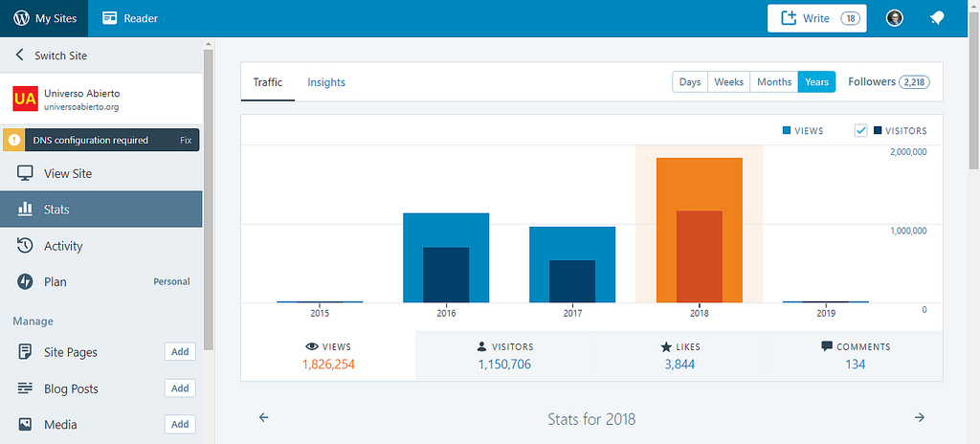The width and height of the screenshot is (980, 444).
Task: Toggle the Visitors checkbox in chart legend
Action: [x=861, y=130]
